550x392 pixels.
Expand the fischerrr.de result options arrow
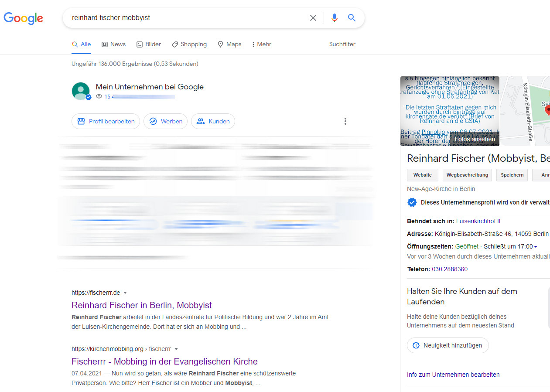(125, 293)
